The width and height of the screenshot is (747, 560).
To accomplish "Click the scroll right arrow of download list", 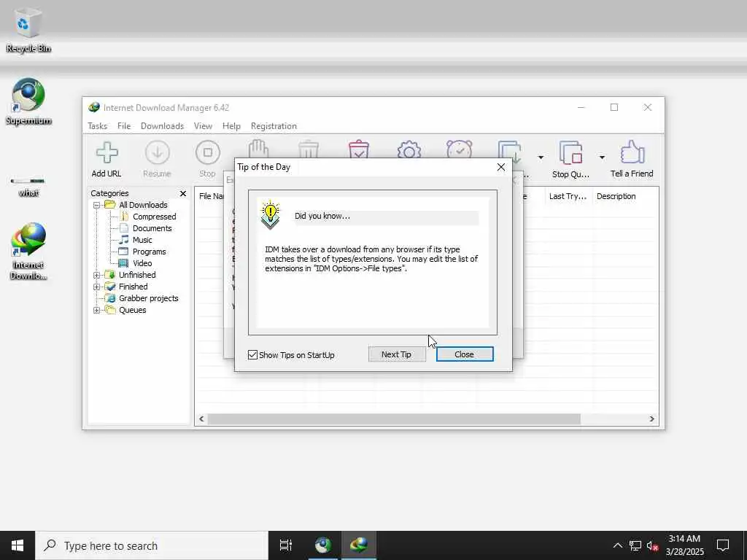I will click(651, 419).
